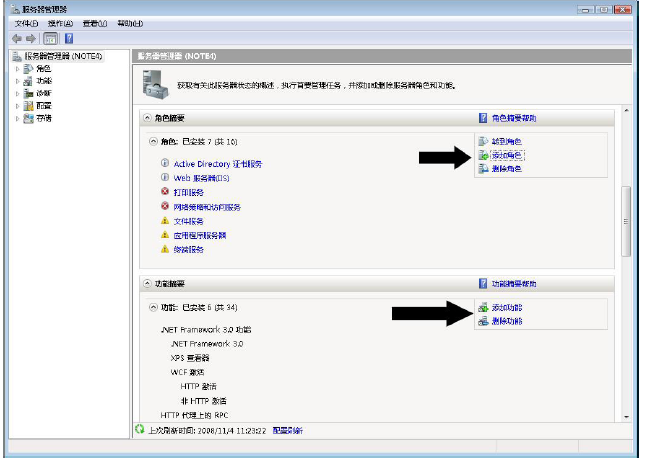Open the 文件(F) menu
This screenshot has width=653, height=468.
click(x=26, y=24)
